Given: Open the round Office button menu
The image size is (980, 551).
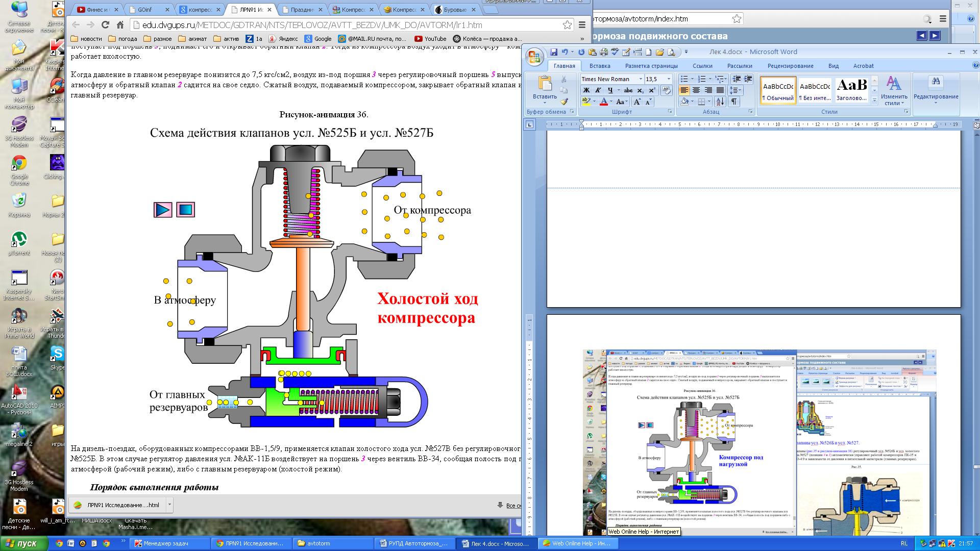Looking at the screenshot, I should (534, 57).
